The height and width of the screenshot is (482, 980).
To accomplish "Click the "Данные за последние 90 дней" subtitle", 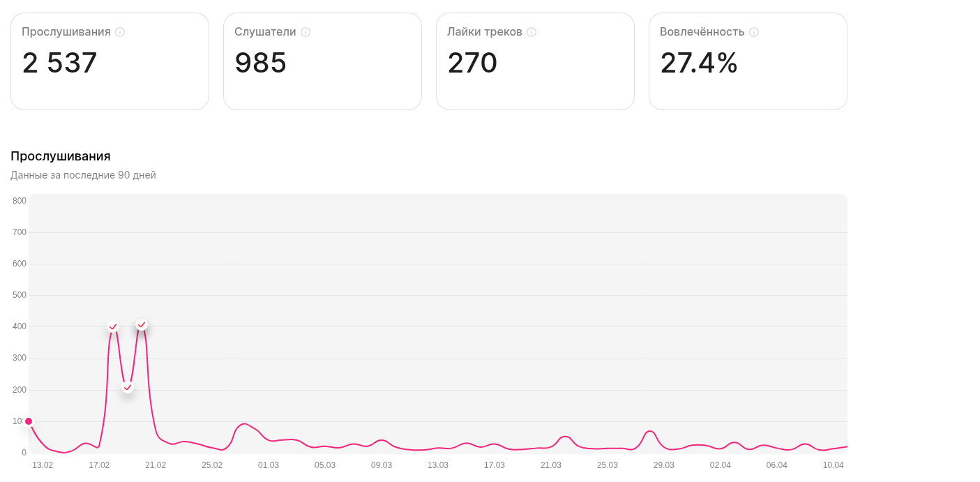I will [x=83, y=175].
